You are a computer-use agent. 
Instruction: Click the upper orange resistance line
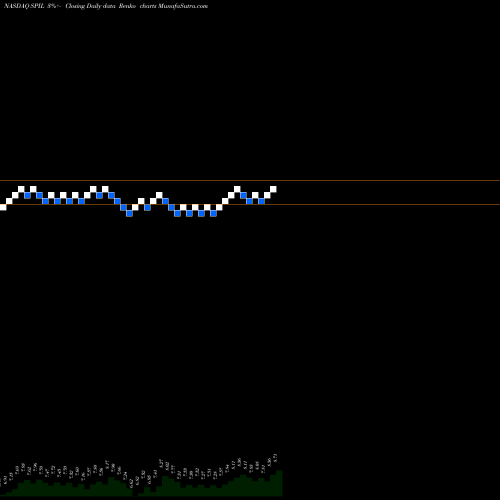coord(250,181)
